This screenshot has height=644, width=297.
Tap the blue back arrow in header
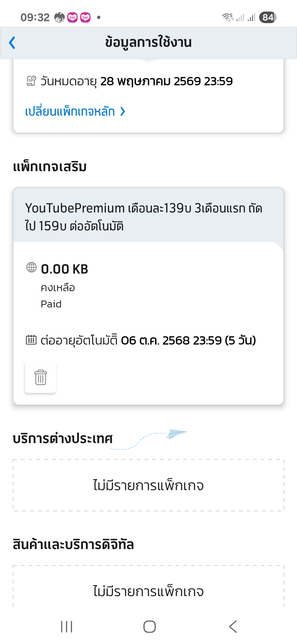tap(12, 43)
